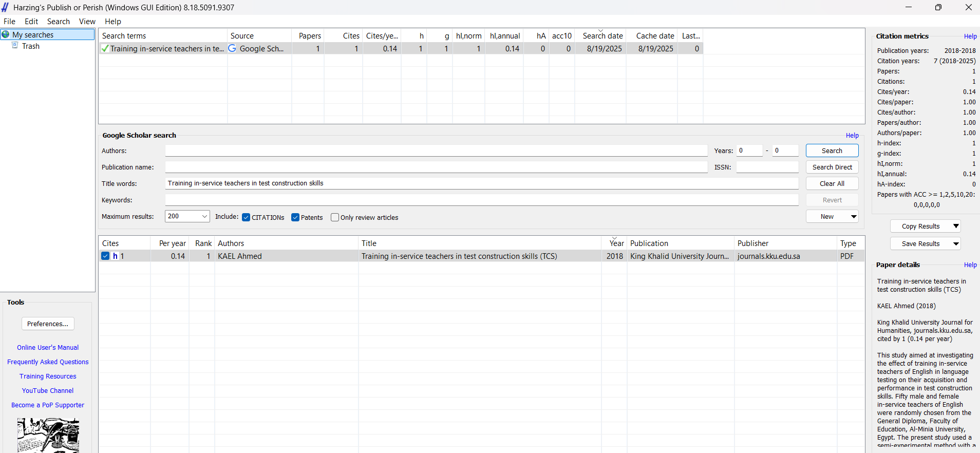Click the Search button

click(x=832, y=150)
